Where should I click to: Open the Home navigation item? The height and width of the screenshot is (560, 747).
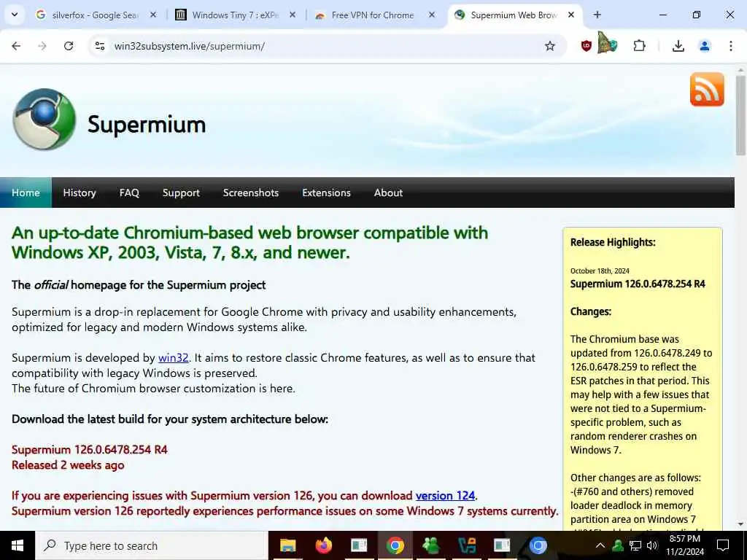pyautogui.click(x=26, y=192)
